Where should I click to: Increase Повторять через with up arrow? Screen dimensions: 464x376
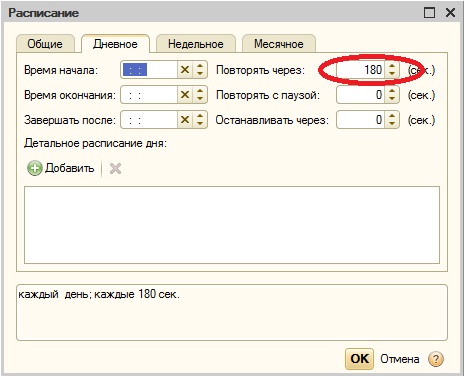coord(392,66)
